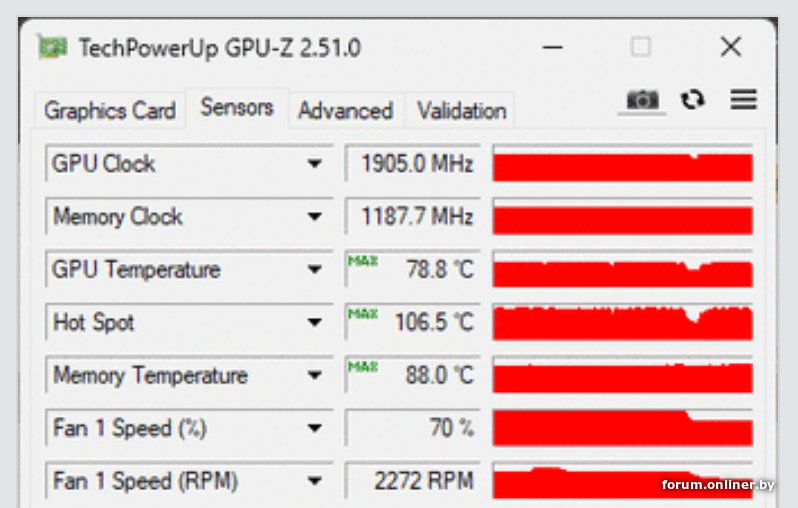
Task: Open the Hot Spot dropdown arrow
Action: 315,322
